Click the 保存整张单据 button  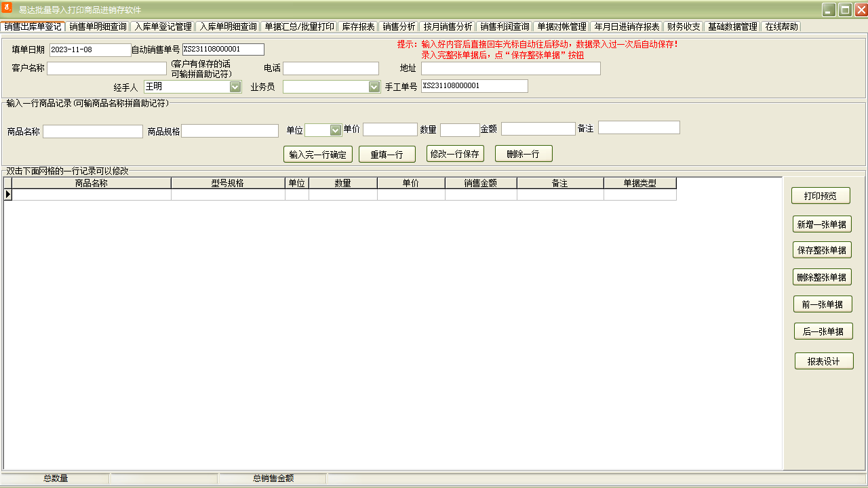point(822,250)
